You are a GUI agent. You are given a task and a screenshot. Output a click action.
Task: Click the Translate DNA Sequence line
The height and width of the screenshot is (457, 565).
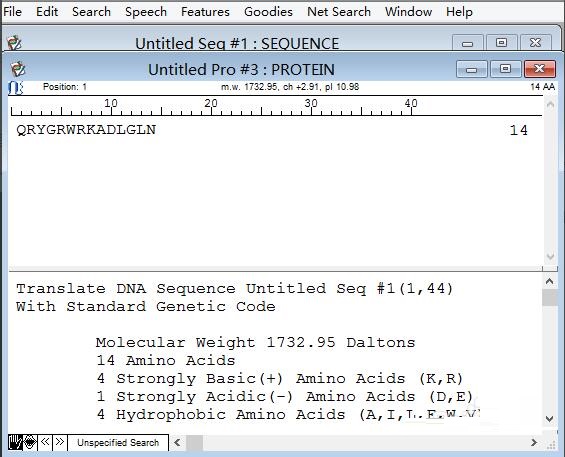[234, 289]
